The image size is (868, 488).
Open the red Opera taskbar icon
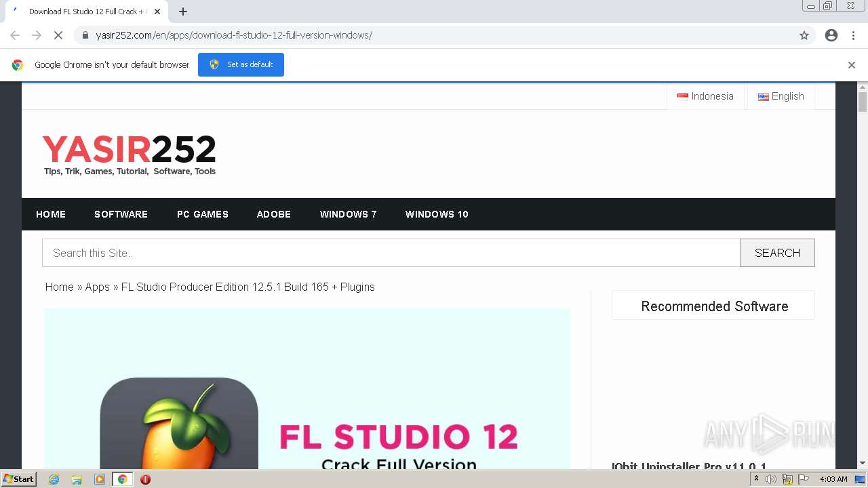pyautogui.click(x=145, y=479)
